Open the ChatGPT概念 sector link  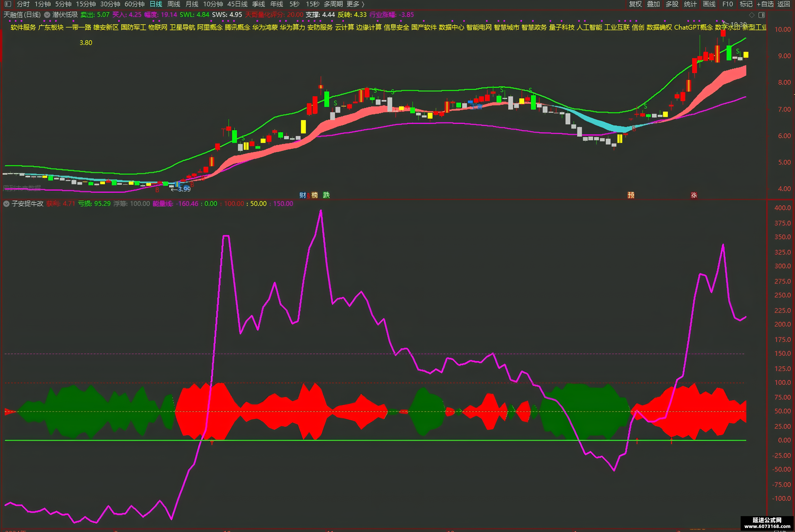(x=693, y=27)
